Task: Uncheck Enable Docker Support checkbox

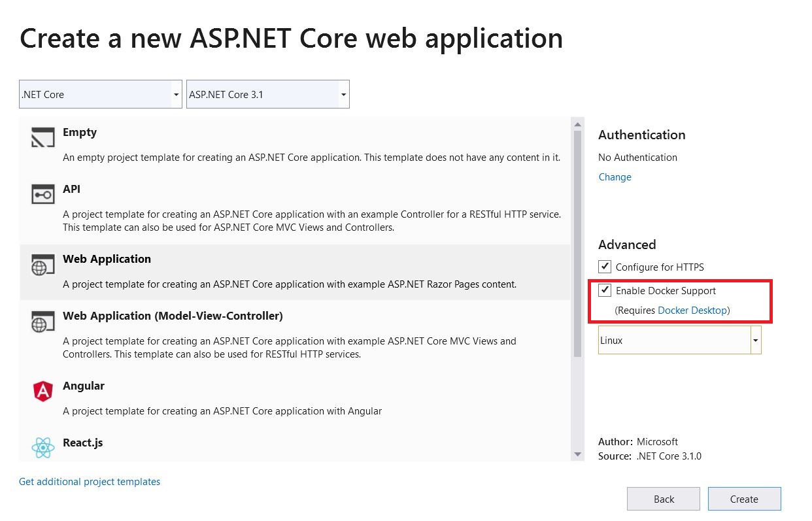Action: click(605, 290)
